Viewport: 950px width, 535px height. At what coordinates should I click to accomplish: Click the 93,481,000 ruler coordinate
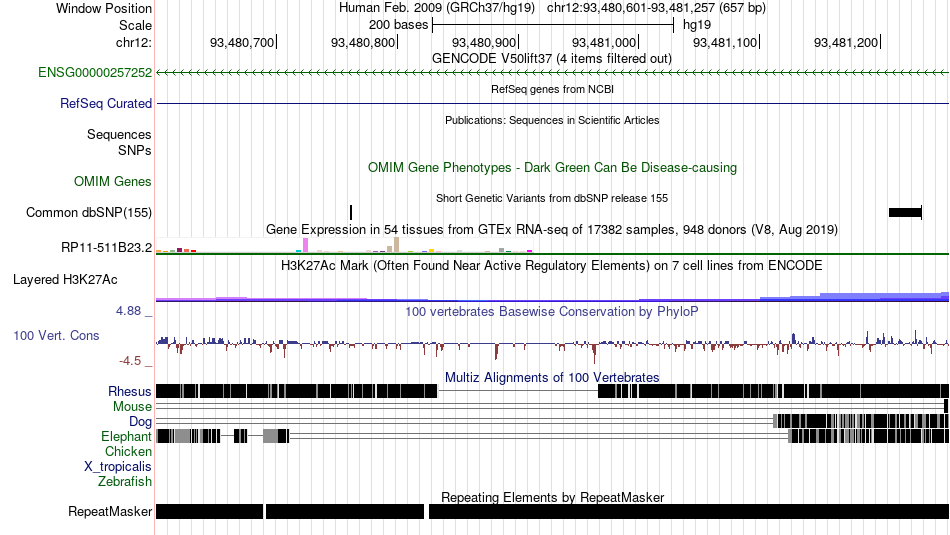[604, 42]
